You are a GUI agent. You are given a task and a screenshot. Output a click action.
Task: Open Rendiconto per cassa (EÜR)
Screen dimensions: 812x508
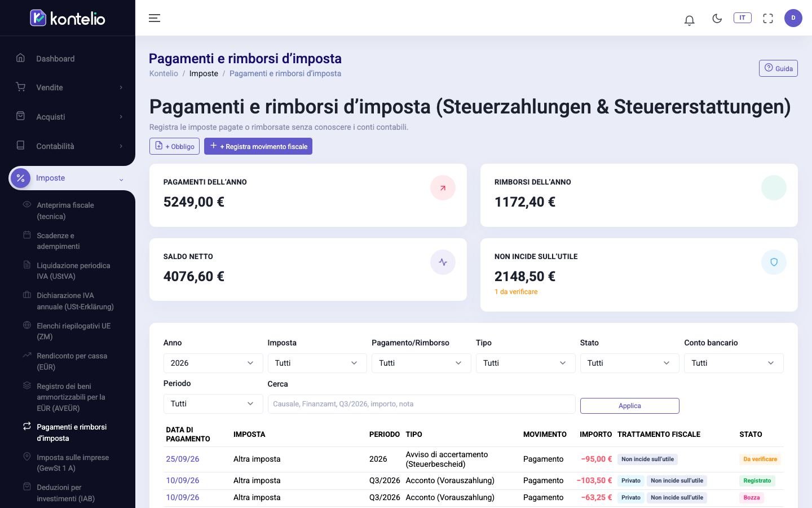(68, 361)
